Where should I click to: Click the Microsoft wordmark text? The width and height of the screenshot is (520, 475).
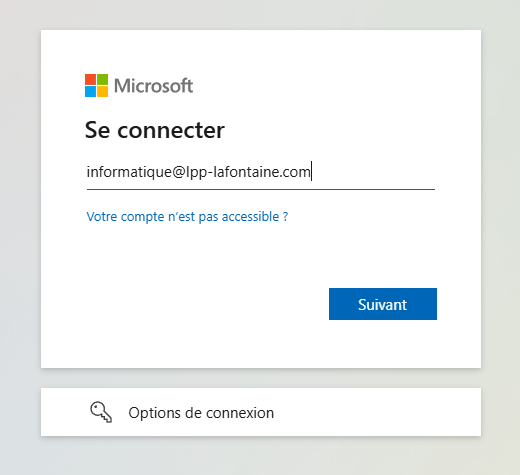tap(153, 86)
